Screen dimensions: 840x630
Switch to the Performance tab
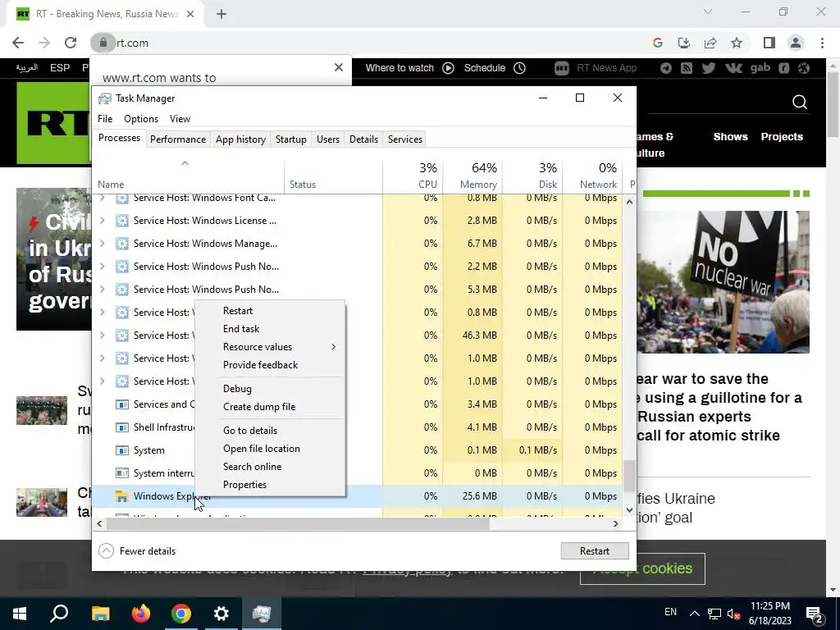point(178,139)
